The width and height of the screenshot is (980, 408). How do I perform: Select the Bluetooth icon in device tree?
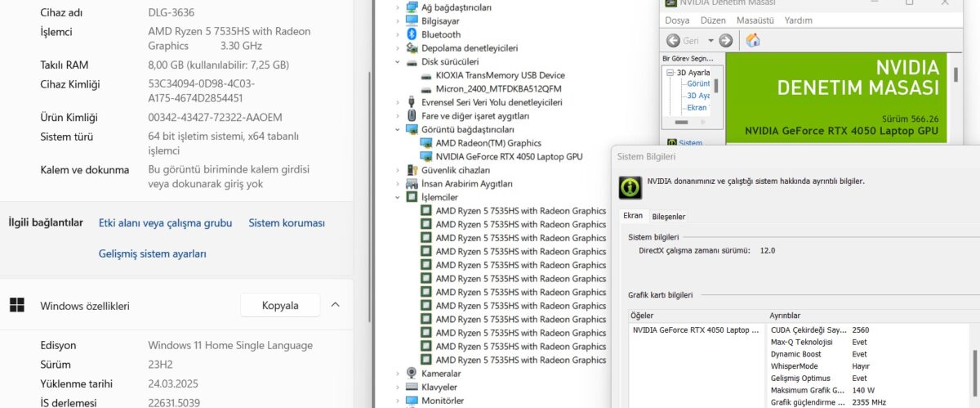412,34
